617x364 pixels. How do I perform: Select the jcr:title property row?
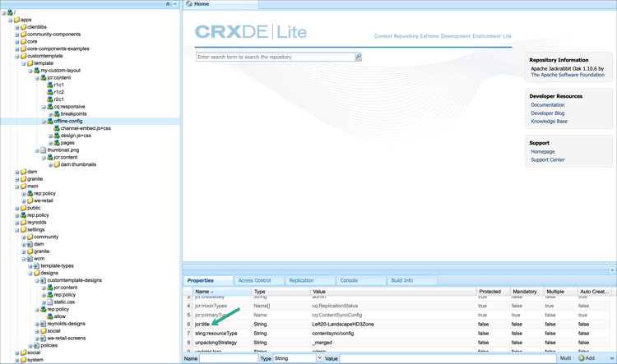point(397,325)
